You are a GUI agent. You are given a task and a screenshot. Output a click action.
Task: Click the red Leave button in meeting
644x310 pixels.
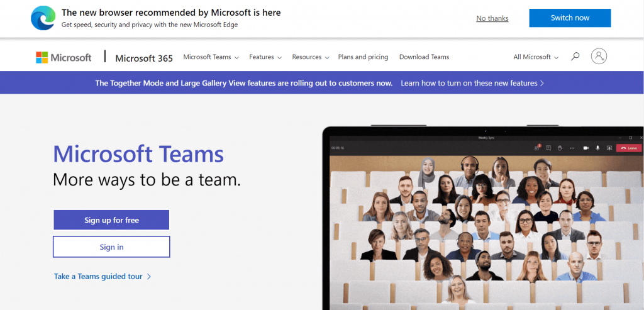click(x=628, y=148)
